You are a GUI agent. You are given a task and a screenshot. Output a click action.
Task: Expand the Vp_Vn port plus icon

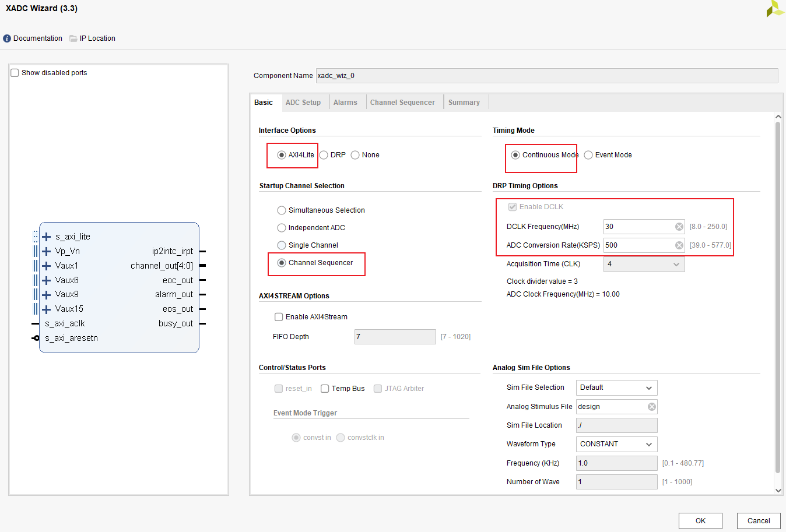pos(47,251)
